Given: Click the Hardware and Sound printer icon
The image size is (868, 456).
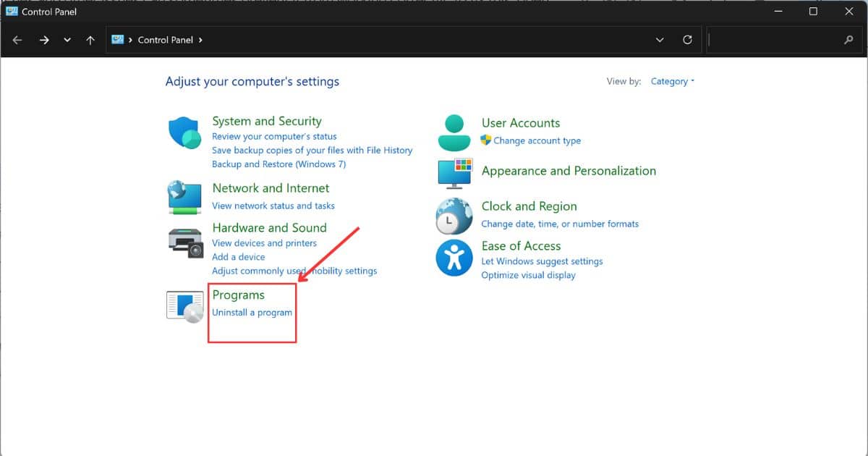Looking at the screenshot, I should [x=185, y=242].
